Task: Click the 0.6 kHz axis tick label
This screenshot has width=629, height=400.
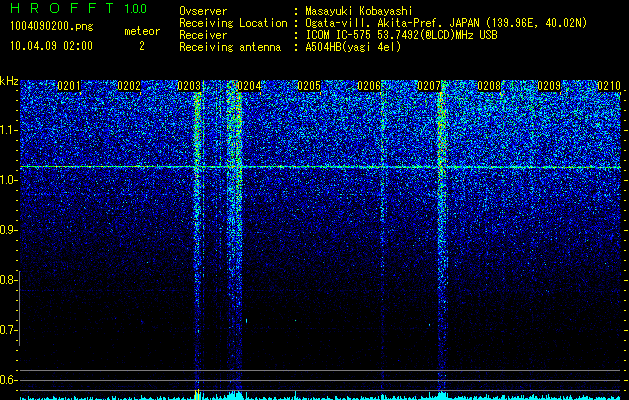Action: 8,380
